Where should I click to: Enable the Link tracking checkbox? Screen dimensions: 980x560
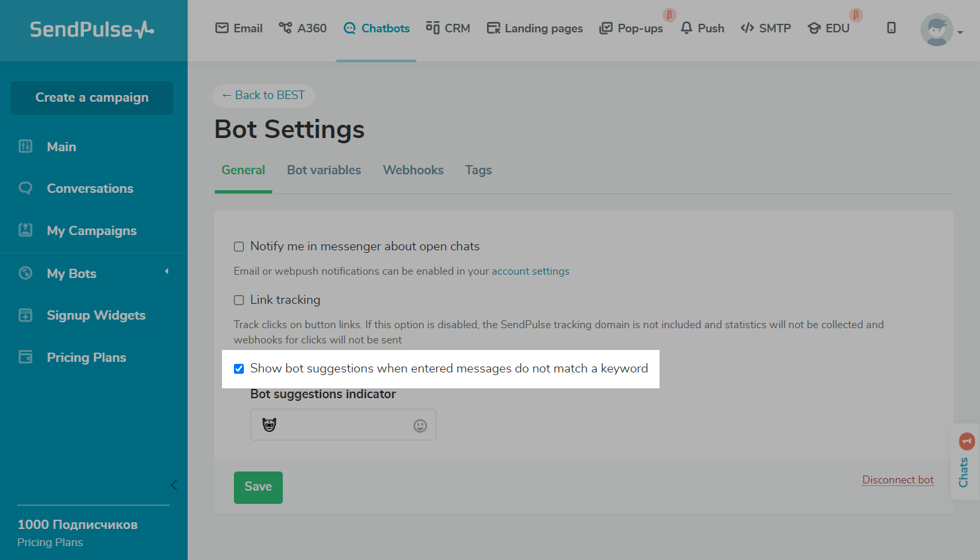pos(239,300)
